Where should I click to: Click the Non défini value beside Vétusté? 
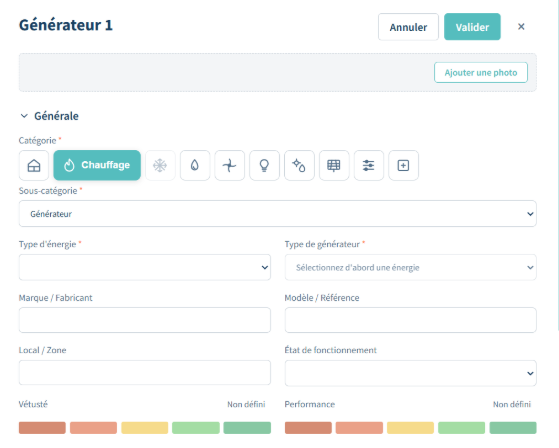point(246,404)
